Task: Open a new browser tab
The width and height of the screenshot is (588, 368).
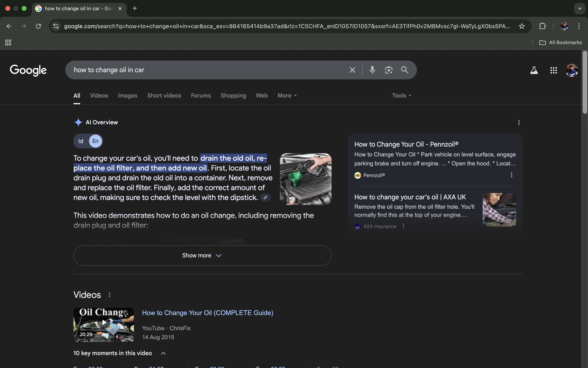Action: tap(135, 8)
